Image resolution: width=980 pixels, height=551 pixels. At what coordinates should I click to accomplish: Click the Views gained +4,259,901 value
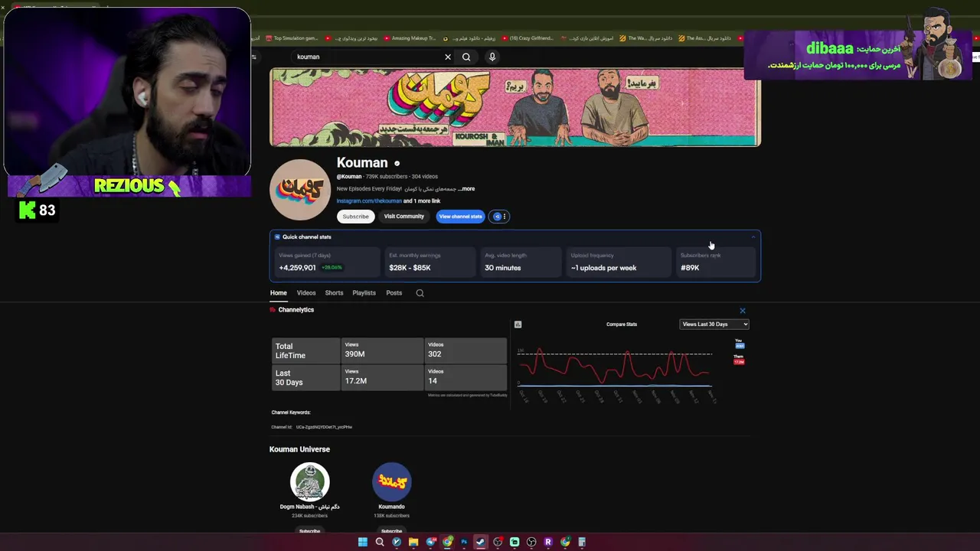coord(297,268)
